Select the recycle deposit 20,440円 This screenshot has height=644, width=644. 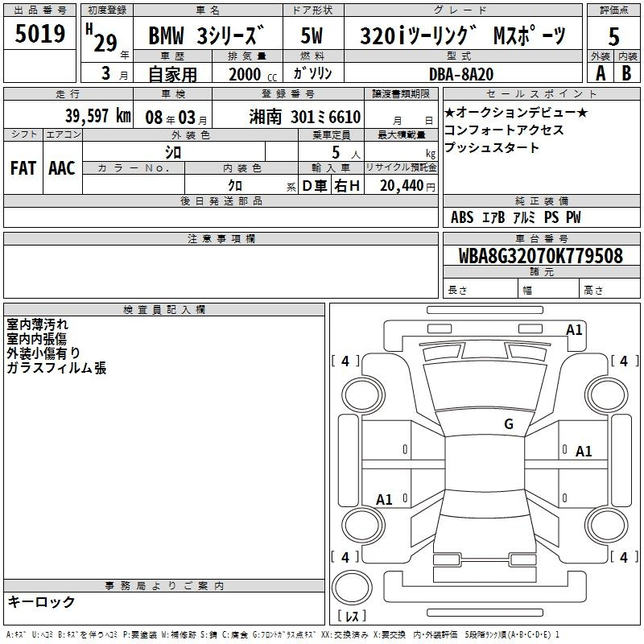(x=407, y=186)
